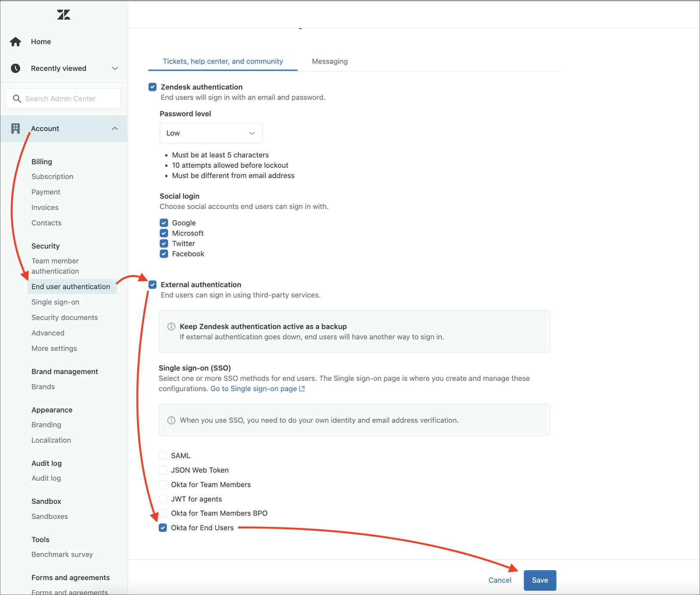This screenshot has height=595, width=700.
Task: Click external link icon after Single sign-on page
Action: [x=302, y=389]
